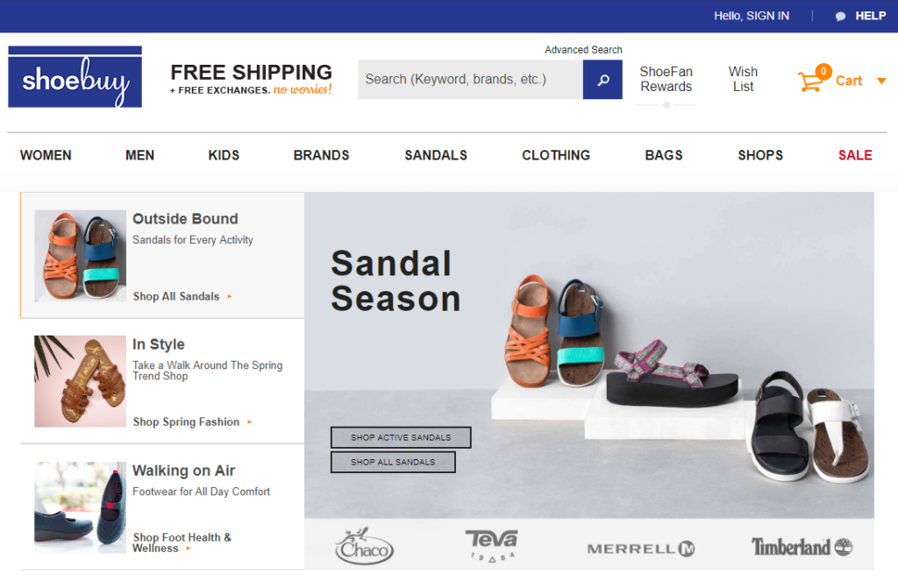Open ShoeFan Rewards link
This screenshot has height=588, width=898.
click(666, 79)
